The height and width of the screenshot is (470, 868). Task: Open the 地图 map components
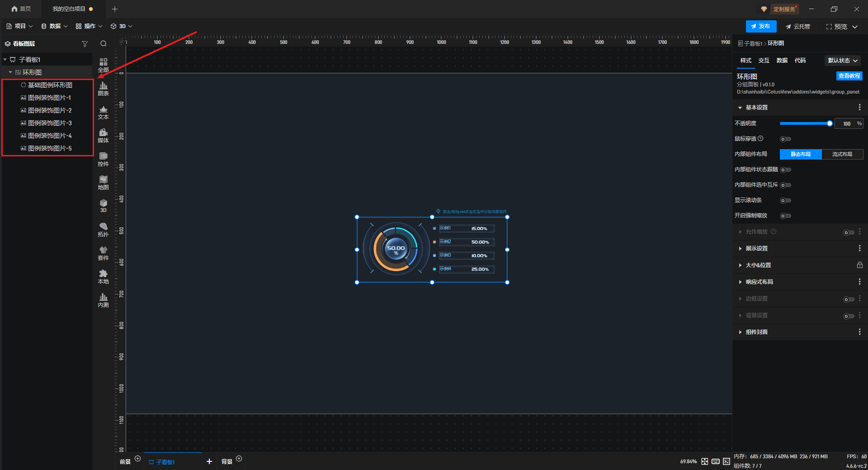pyautogui.click(x=104, y=183)
